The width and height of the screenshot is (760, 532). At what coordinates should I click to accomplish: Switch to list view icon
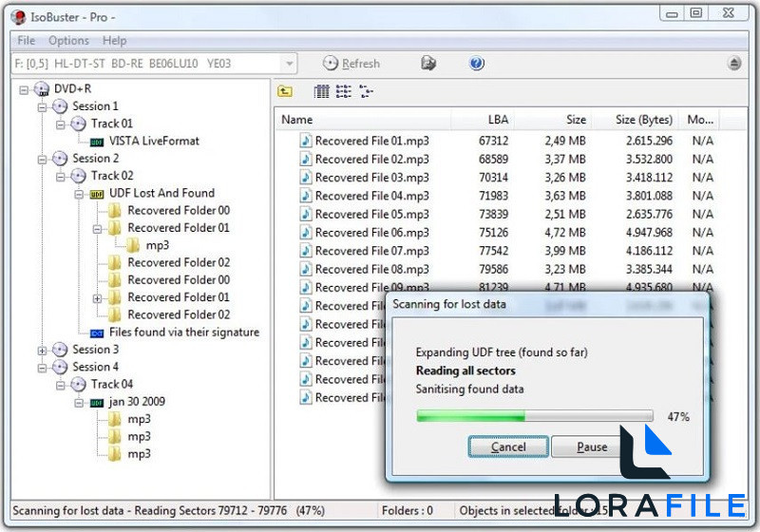(x=344, y=91)
